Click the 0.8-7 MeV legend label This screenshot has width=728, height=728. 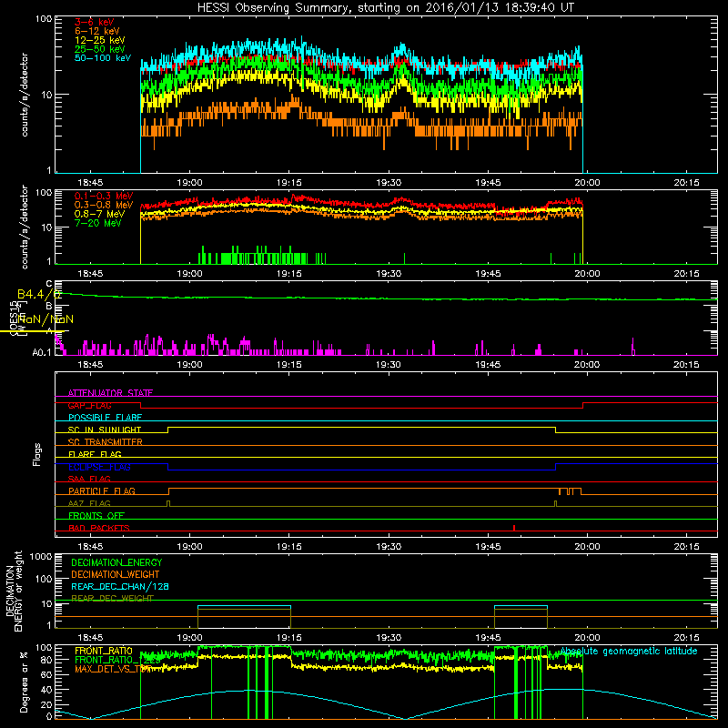pyautogui.click(x=100, y=214)
